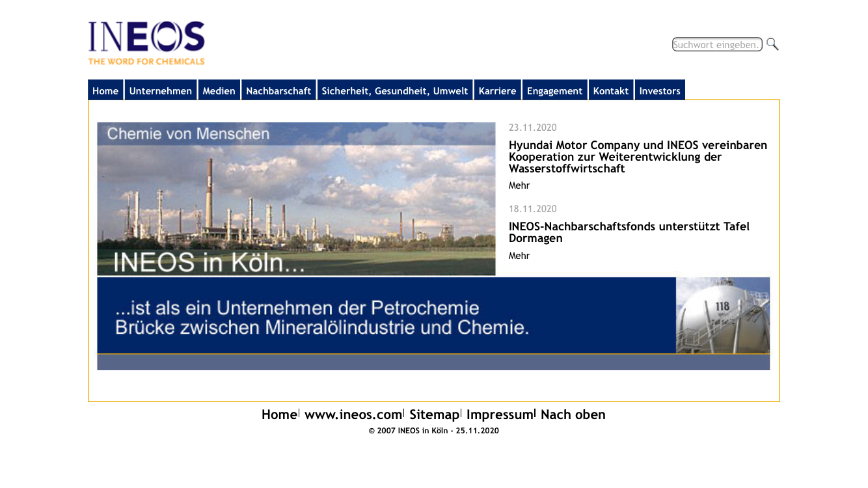This screenshot has height=488, width=868.
Task: Click the magnifying glass search icon
Action: pyautogui.click(x=772, y=44)
